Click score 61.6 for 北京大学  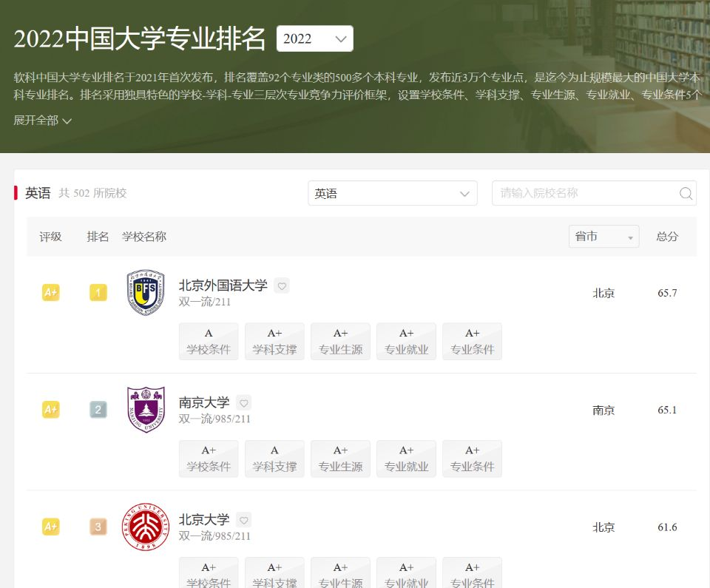(x=667, y=527)
